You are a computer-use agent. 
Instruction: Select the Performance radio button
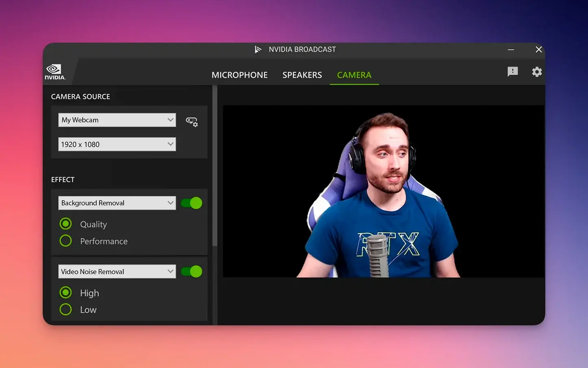(65, 241)
